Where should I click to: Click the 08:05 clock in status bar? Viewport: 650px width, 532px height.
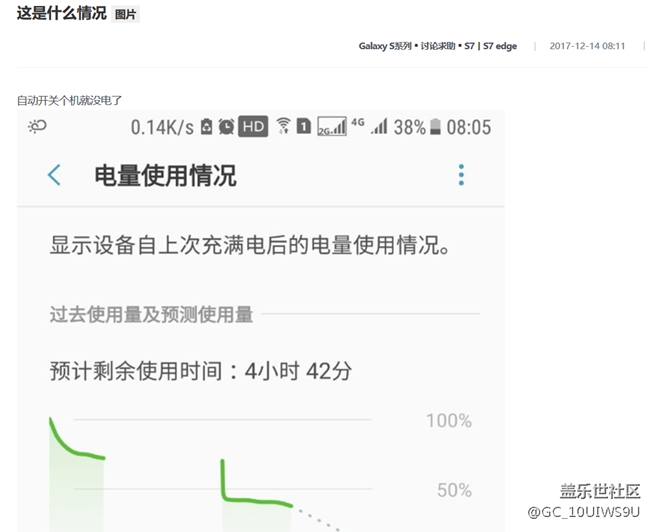click(468, 127)
